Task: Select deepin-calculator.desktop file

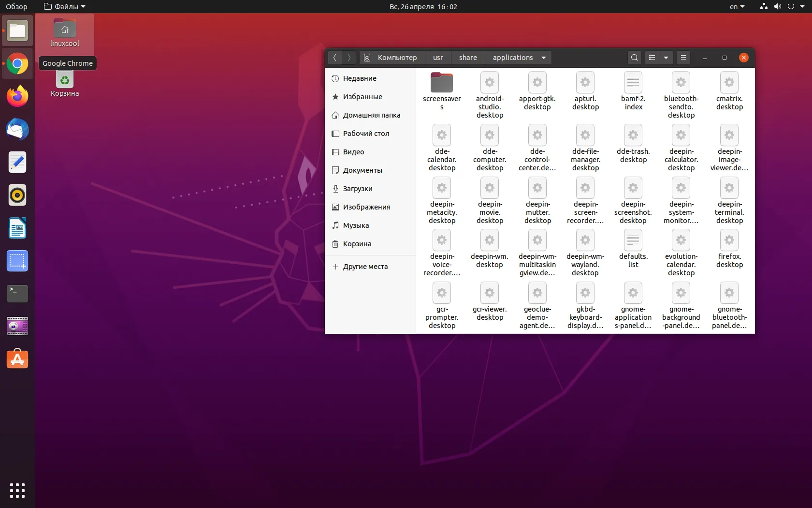Action: click(x=681, y=148)
